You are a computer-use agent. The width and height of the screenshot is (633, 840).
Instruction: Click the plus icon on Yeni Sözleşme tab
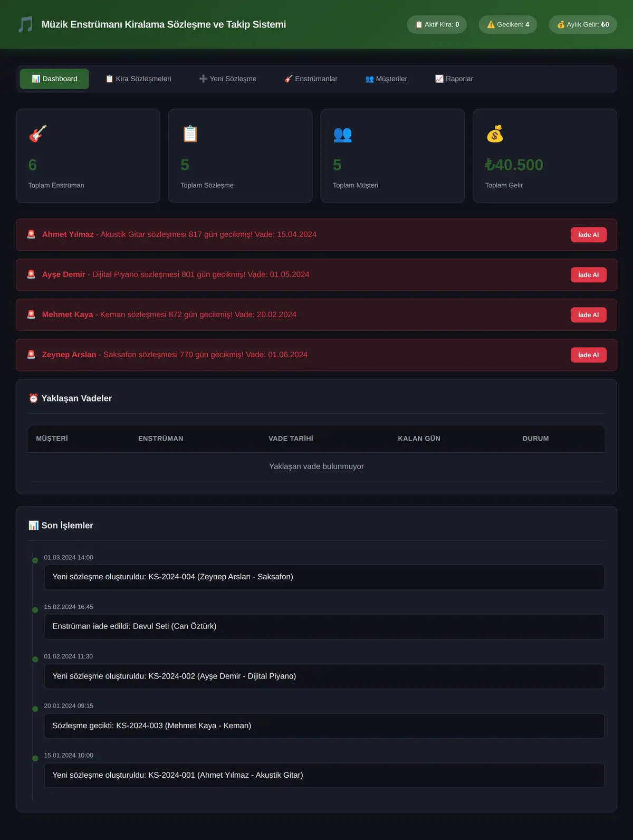(203, 79)
